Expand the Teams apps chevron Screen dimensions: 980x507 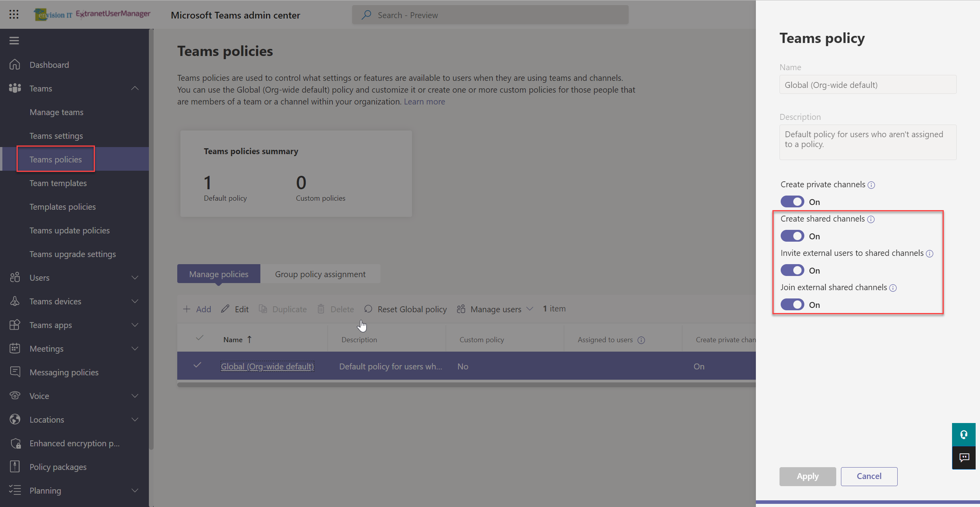pyautogui.click(x=135, y=324)
